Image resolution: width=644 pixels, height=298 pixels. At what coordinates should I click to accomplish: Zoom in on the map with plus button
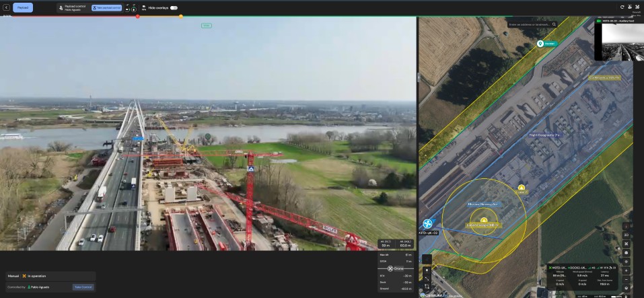tap(627, 270)
